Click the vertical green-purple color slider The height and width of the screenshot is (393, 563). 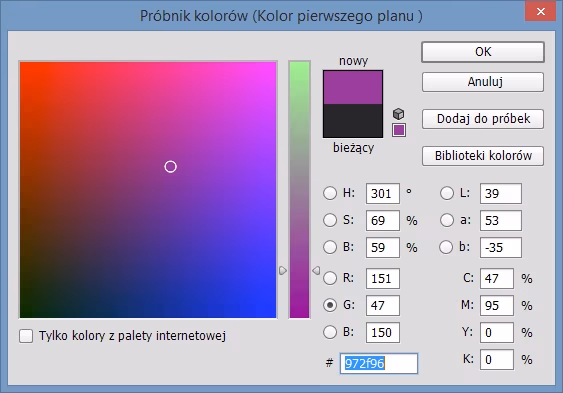tap(299, 190)
